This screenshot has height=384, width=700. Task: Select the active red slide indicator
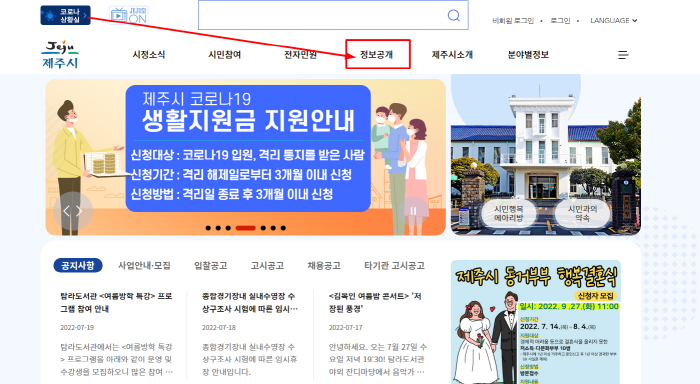pyautogui.click(x=246, y=228)
